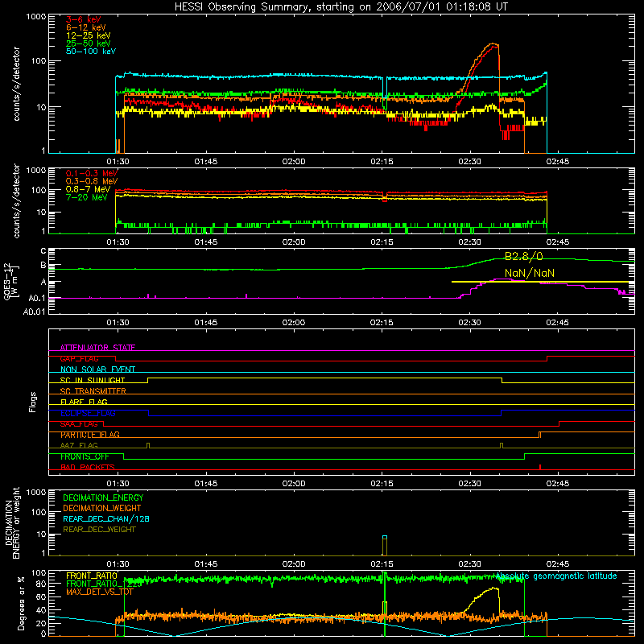Click the 02:00 time label under flags panel

(x=294, y=484)
